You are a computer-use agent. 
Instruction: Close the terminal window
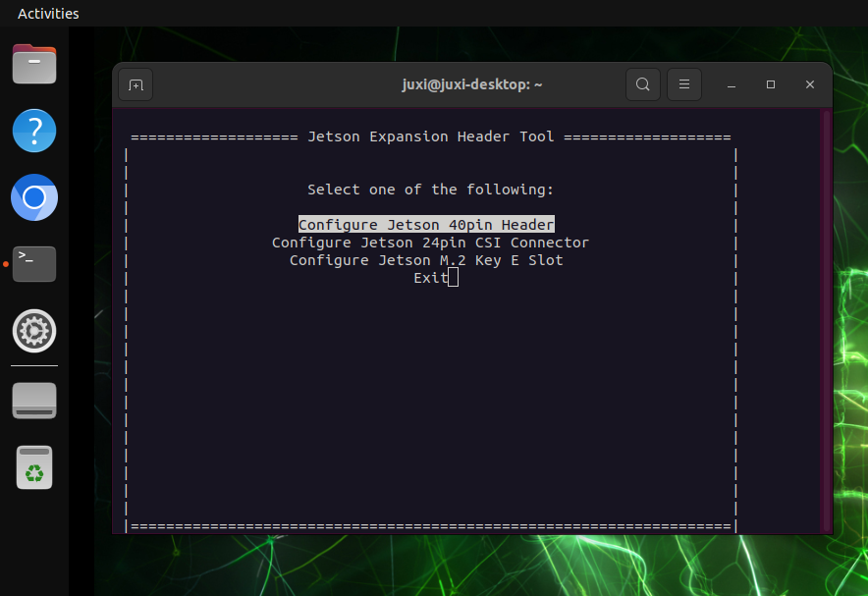(x=810, y=84)
